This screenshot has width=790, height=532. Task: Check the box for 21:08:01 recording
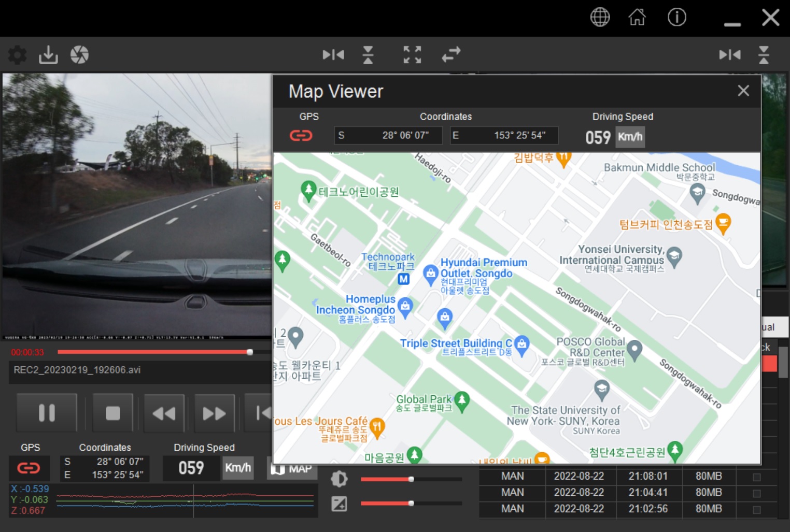tap(756, 477)
